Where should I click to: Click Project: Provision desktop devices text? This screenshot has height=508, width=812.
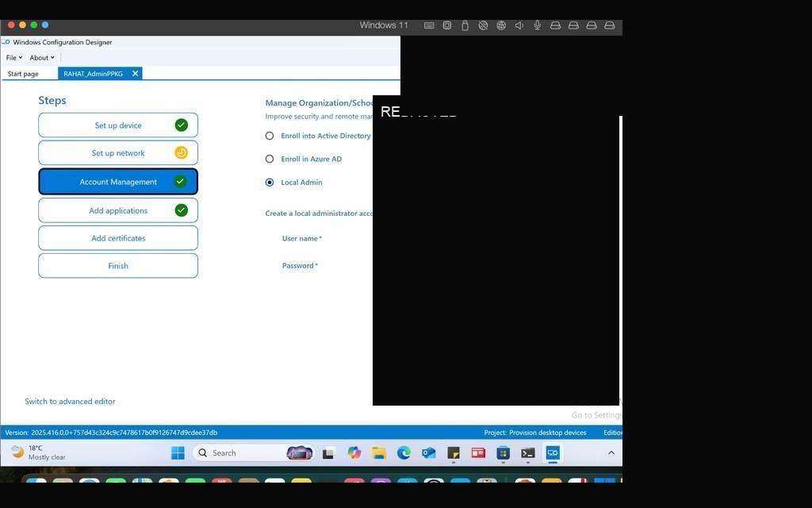535,433
